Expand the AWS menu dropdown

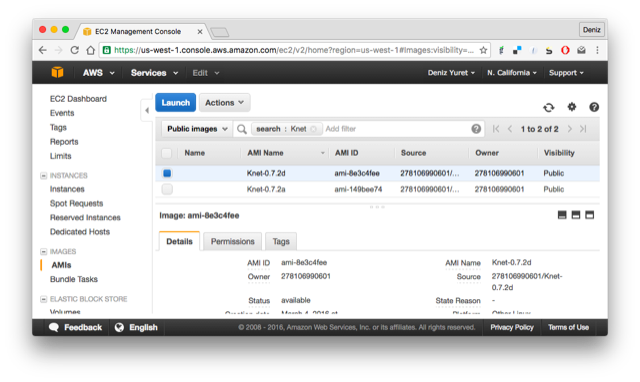click(98, 73)
